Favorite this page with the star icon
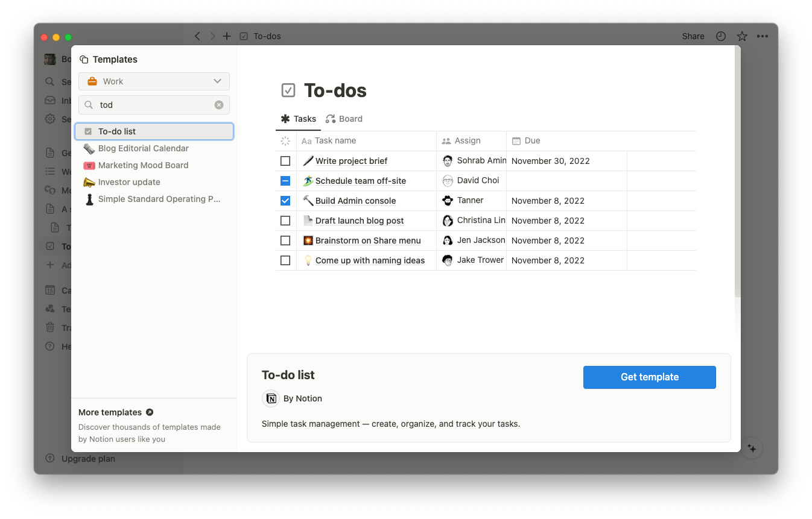The height and width of the screenshot is (519, 812). click(742, 36)
